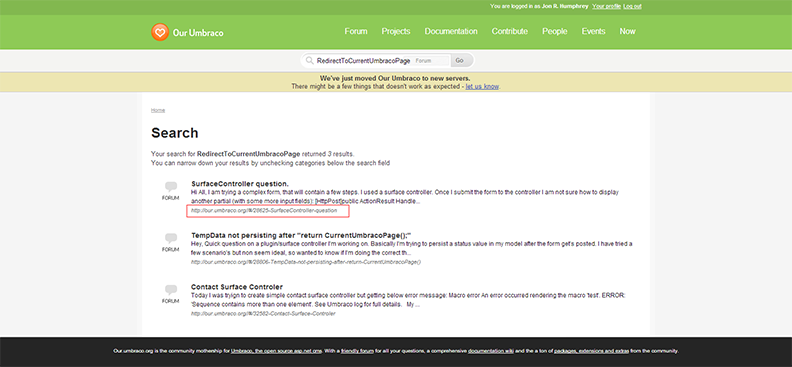Click the Our Umbraco heart logo icon
Image resolution: width=792 pixels, height=367 pixels.
(160, 32)
